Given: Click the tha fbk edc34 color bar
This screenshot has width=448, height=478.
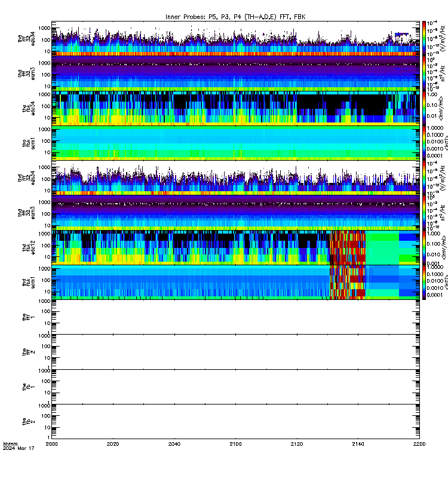Looking at the screenshot, I should pos(424,108).
